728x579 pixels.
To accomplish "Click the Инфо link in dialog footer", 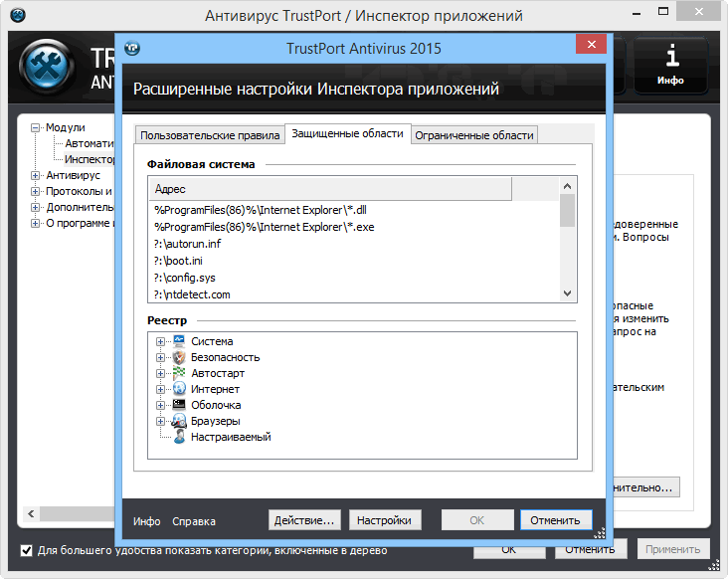I will [x=147, y=521].
